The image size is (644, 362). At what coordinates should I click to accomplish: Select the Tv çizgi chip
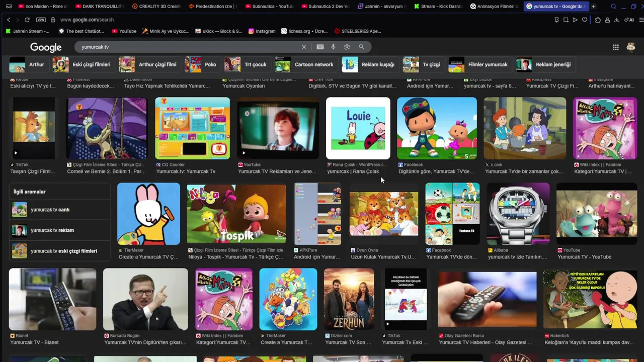[423, 64]
